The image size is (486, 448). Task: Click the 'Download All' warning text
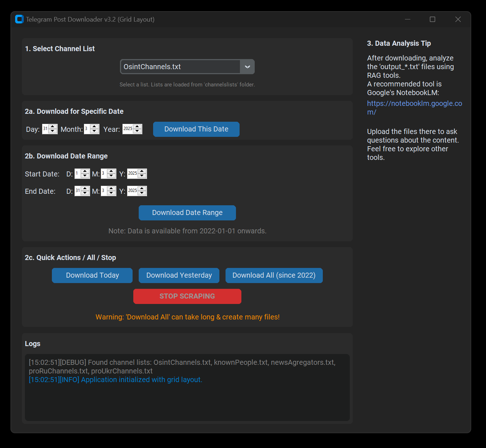(x=187, y=317)
